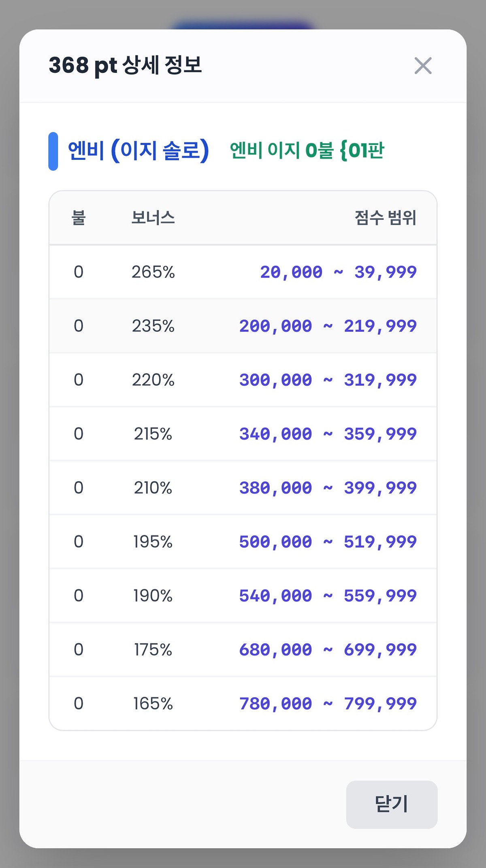Click score range 680,000 ~ 699,999
Image resolution: width=486 pixels, height=868 pixels.
click(328, 649)
